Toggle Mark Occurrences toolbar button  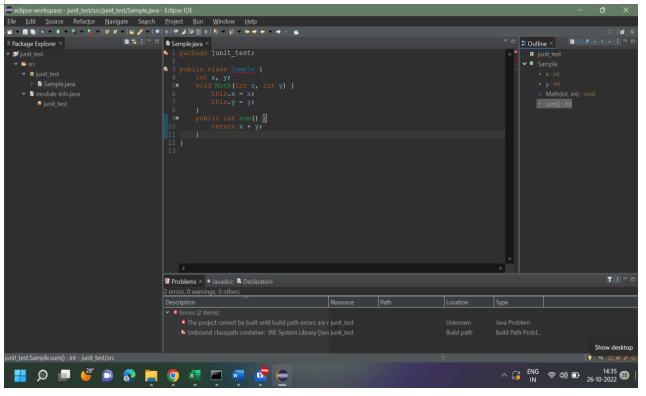pyautogui.click(x=183, y=32)
